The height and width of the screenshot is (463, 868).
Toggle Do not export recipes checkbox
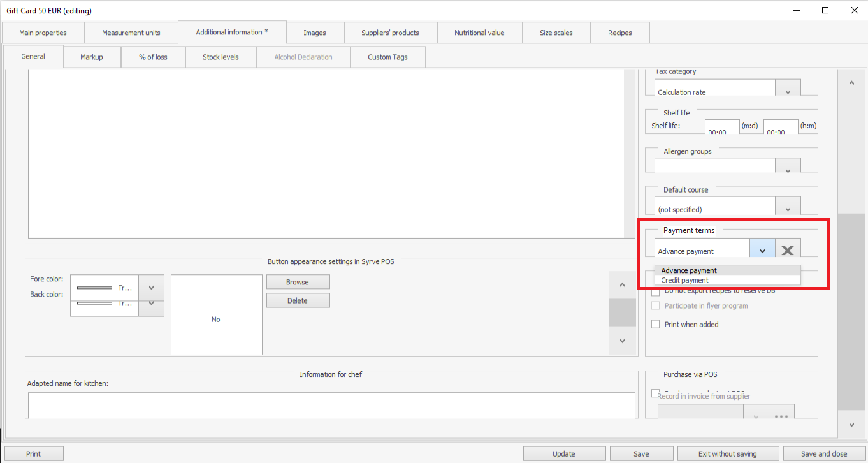(x=655, y=291)
